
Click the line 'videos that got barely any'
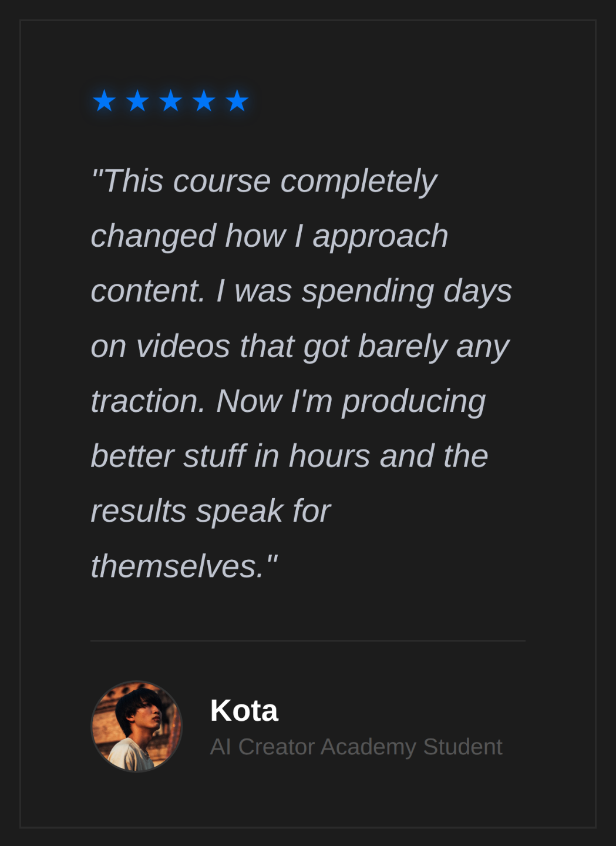(x=322, y=346)
